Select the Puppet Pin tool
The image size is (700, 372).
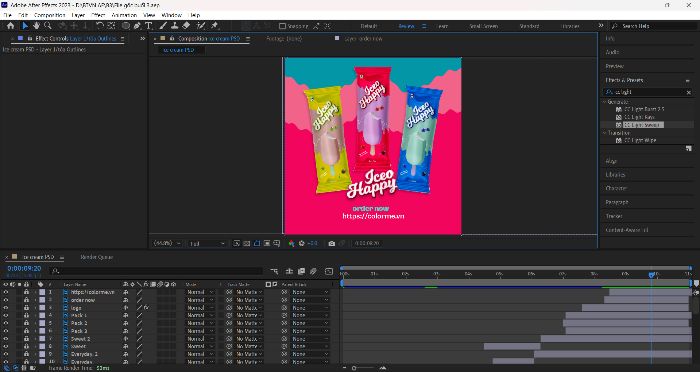(x=214, y=26)
